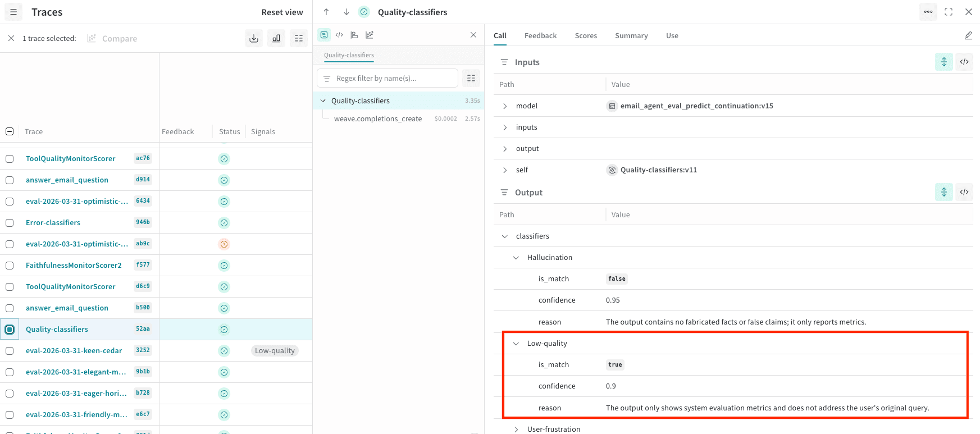
Task: Clear trace selection with X icon
Action: [x=11, y=38]
